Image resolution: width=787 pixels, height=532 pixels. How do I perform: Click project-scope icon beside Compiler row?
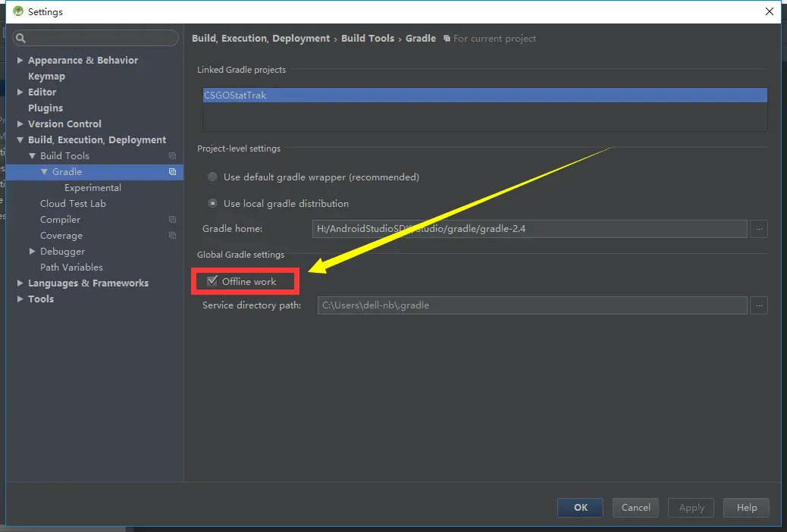pos(172,220)
